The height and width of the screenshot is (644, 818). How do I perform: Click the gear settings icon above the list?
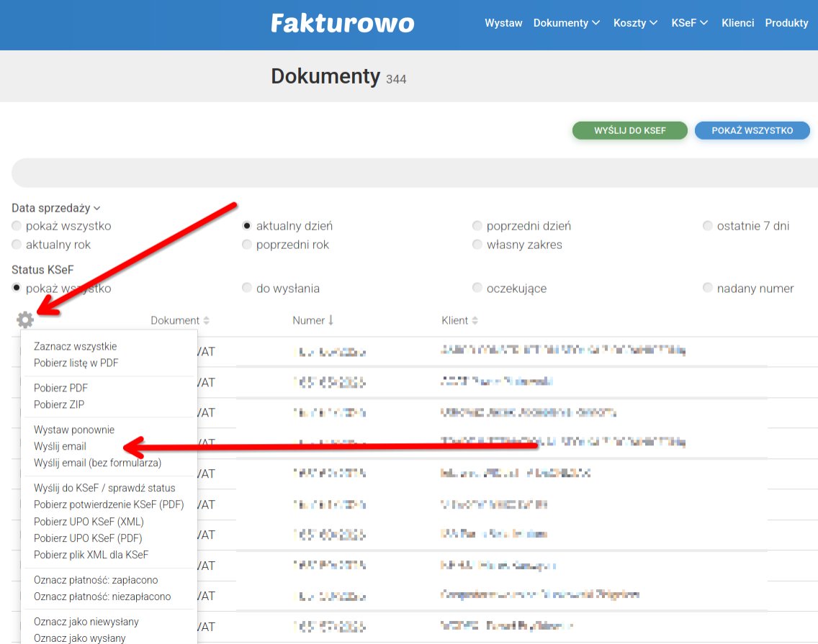(25, 320)
